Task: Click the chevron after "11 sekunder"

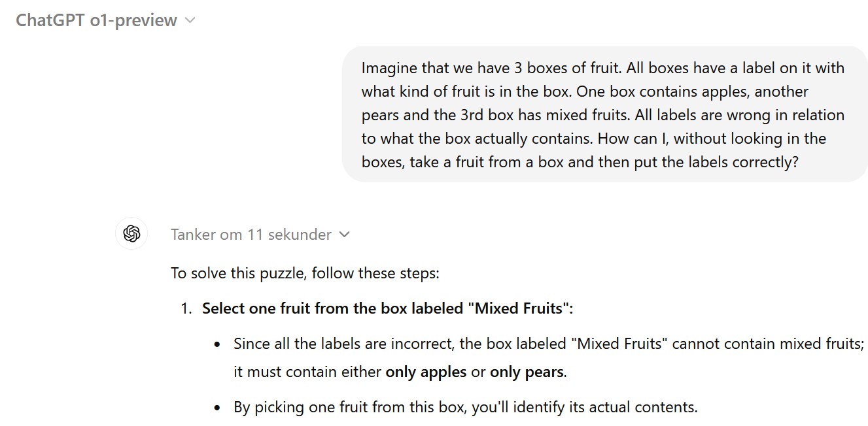Action: (345, 235)
